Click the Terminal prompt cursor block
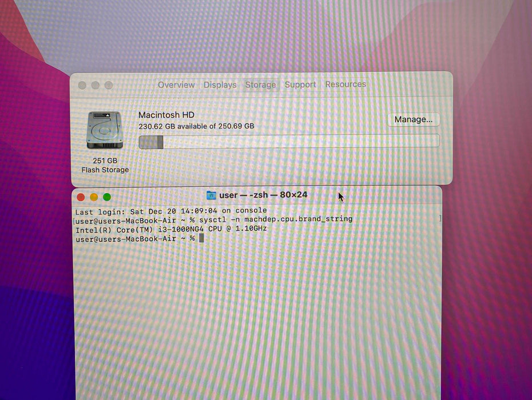 pyautogui.click(x=201, y=238)
